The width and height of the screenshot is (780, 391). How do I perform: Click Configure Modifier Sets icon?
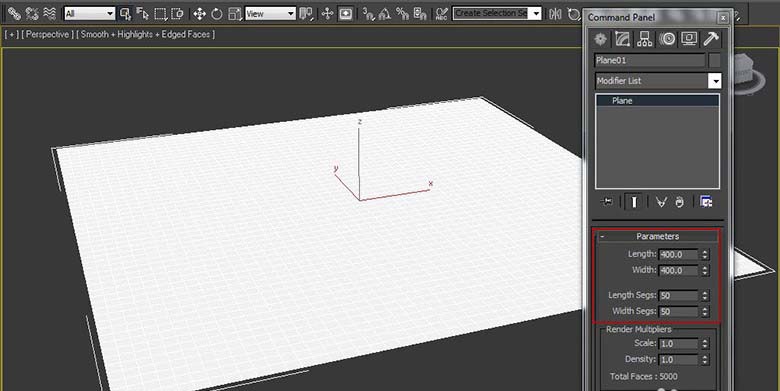click(x=706, y=201)
